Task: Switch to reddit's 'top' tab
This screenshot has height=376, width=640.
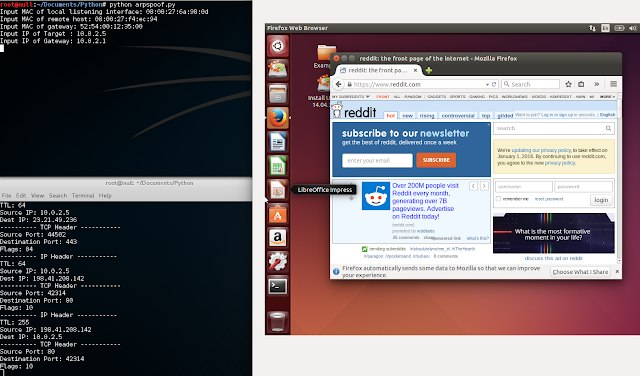Action: [485, 116]
